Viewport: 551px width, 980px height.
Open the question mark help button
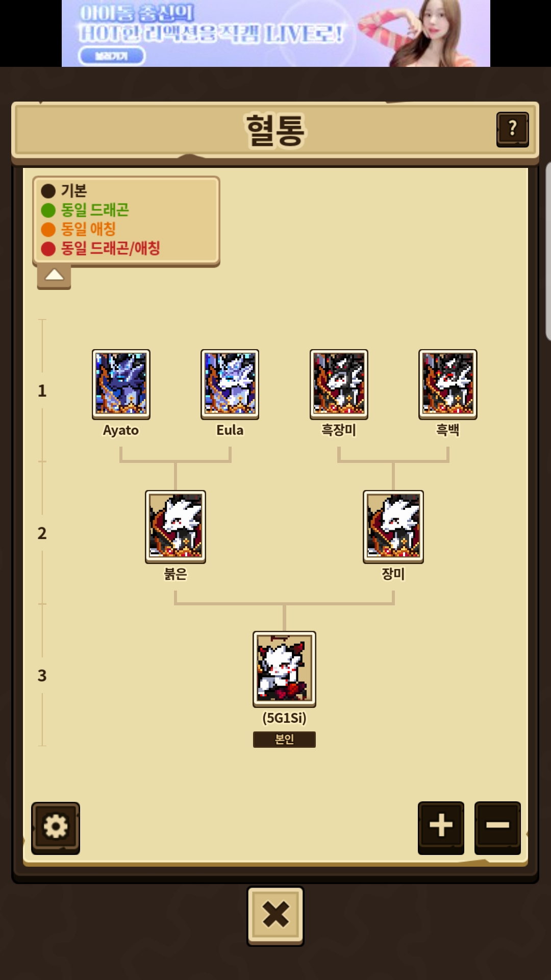pos(512,130)
